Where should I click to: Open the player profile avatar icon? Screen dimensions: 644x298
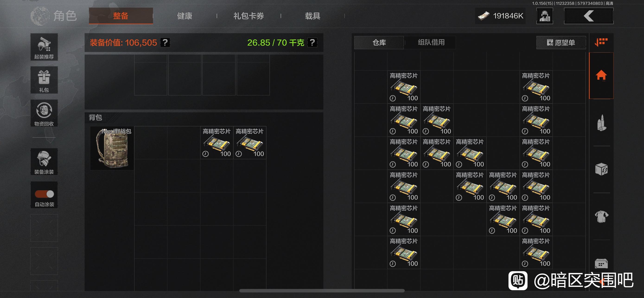(545, 16)
